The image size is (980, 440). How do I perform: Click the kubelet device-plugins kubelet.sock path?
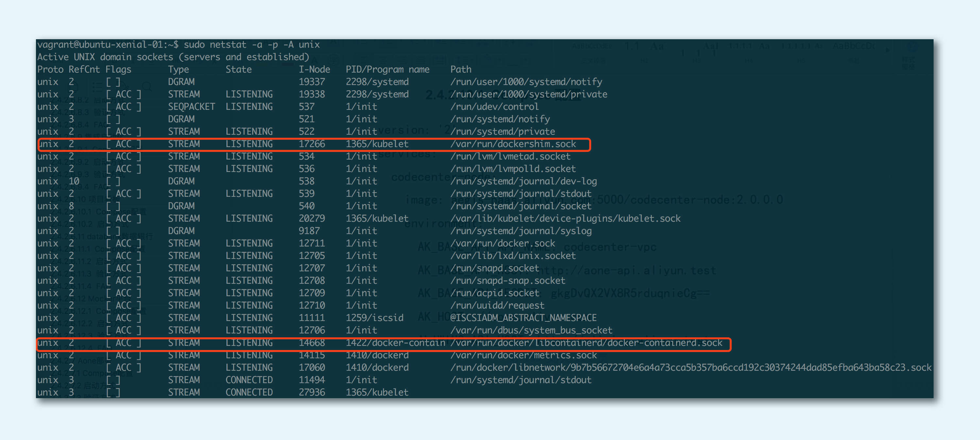[565, 219]
